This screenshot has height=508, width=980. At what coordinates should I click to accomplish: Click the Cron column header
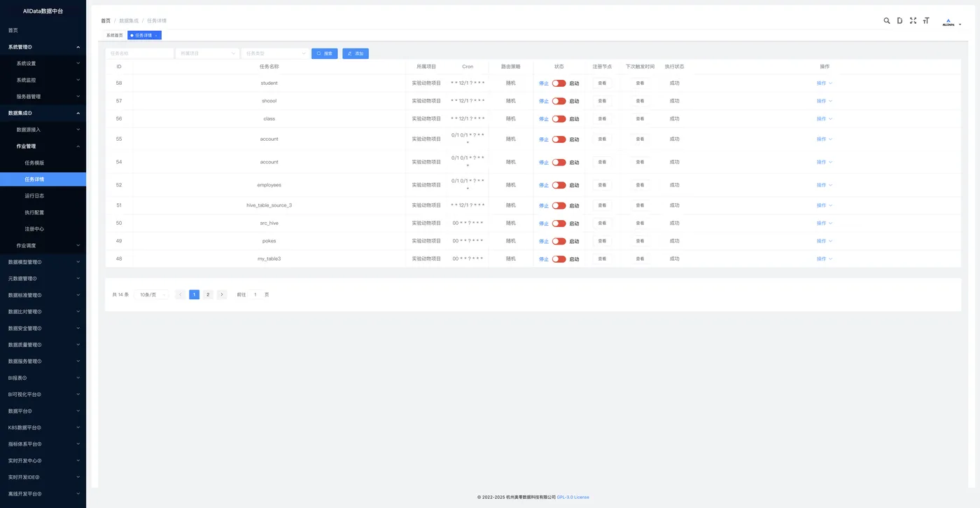click(468, 67)
